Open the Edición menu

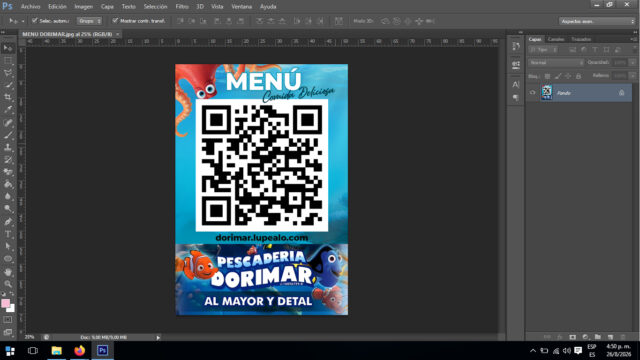click(x=57, y=7)
